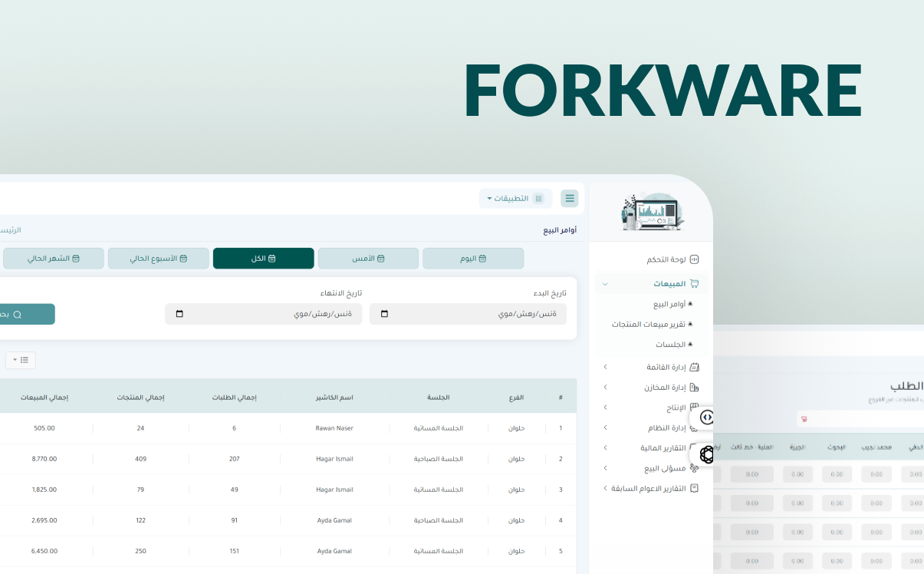Click the إجمالي المبيعات column header
924x574 pixels.
[x=45, y=398]
